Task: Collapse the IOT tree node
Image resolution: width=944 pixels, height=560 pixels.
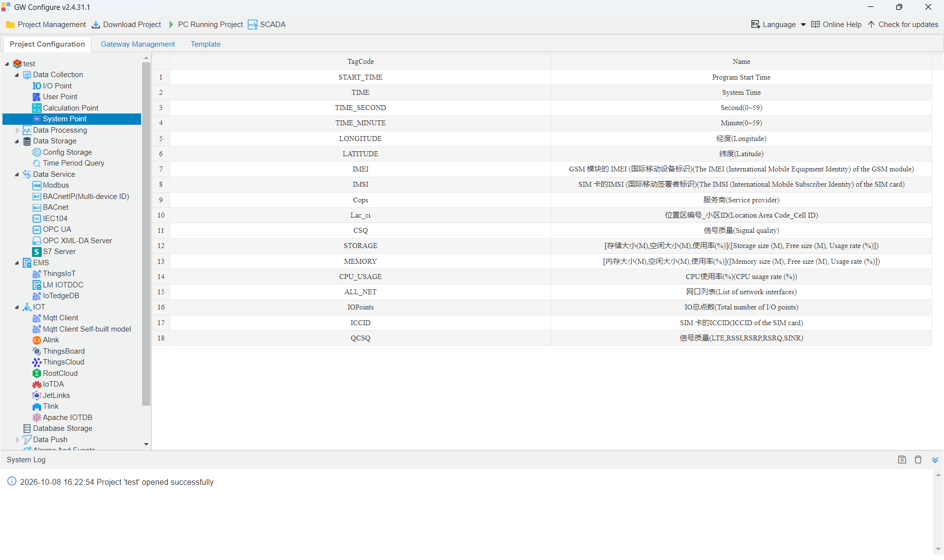Action: click(x=17, y=308)
